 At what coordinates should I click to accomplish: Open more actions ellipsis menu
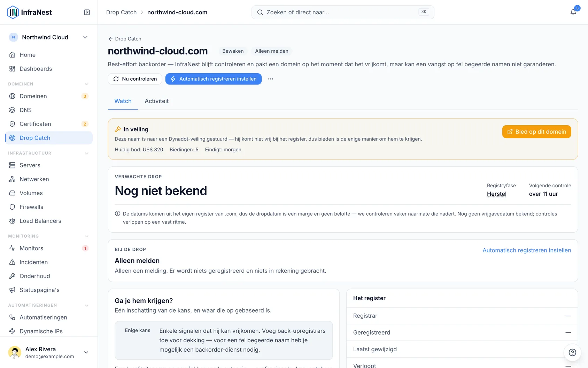(271, 79)
